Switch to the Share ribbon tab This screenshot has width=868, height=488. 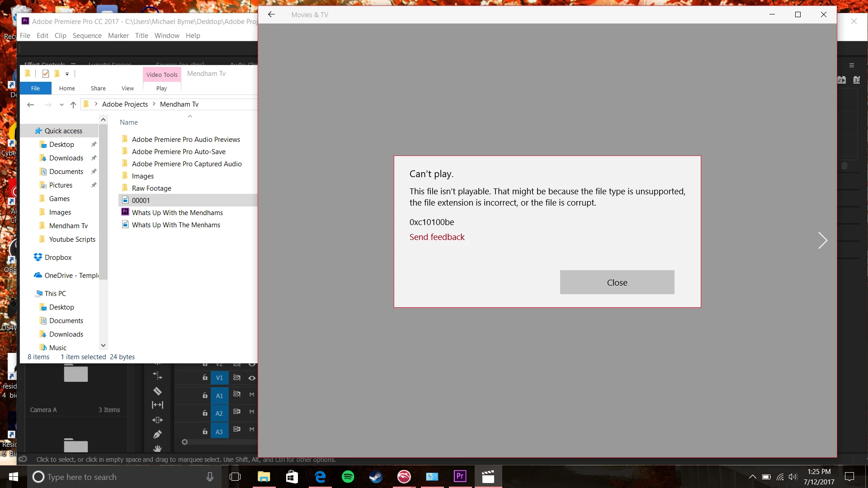[98, 88]
